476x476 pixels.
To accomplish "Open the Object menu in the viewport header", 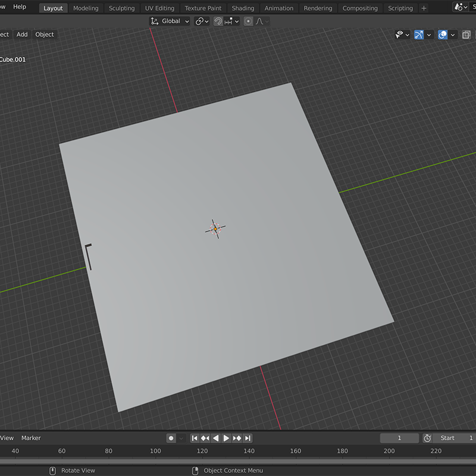I will (44, 34).
